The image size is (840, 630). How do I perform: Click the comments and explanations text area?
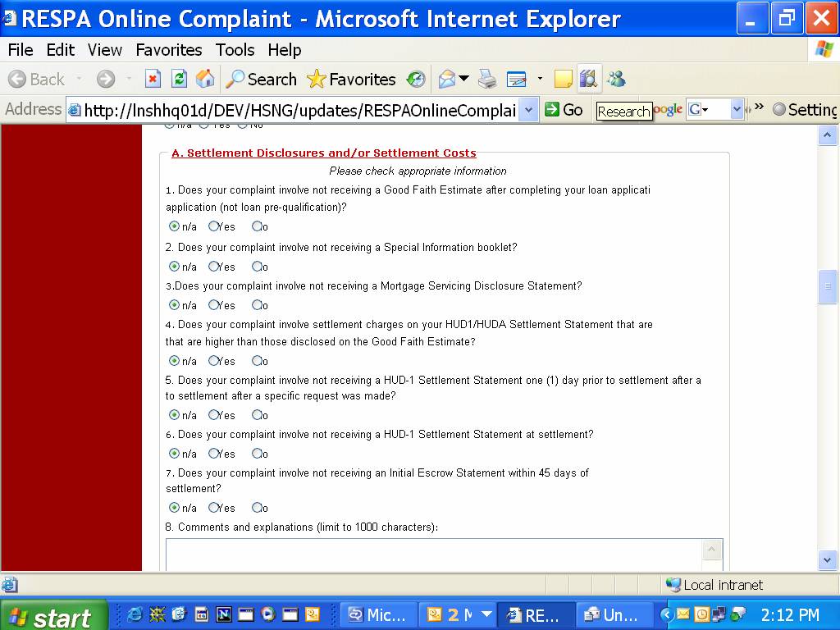click(434, 555)
